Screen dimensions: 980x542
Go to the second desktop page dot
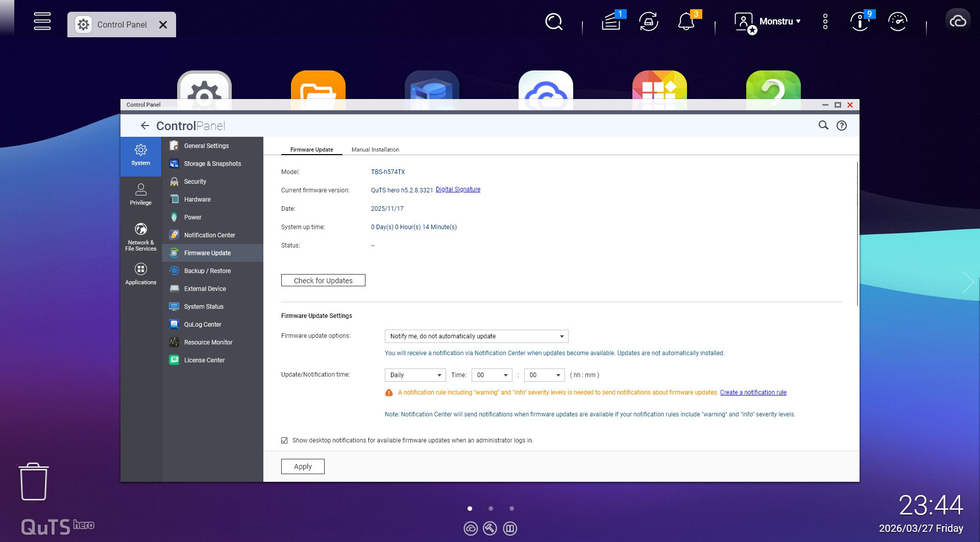click(x=491, y=508)
